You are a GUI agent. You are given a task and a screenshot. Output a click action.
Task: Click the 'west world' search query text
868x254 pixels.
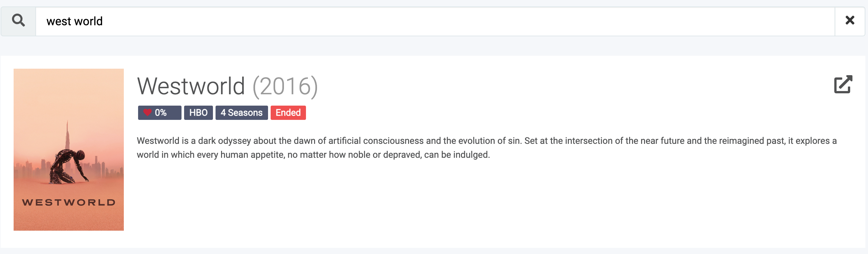click(x=75, y=22)
